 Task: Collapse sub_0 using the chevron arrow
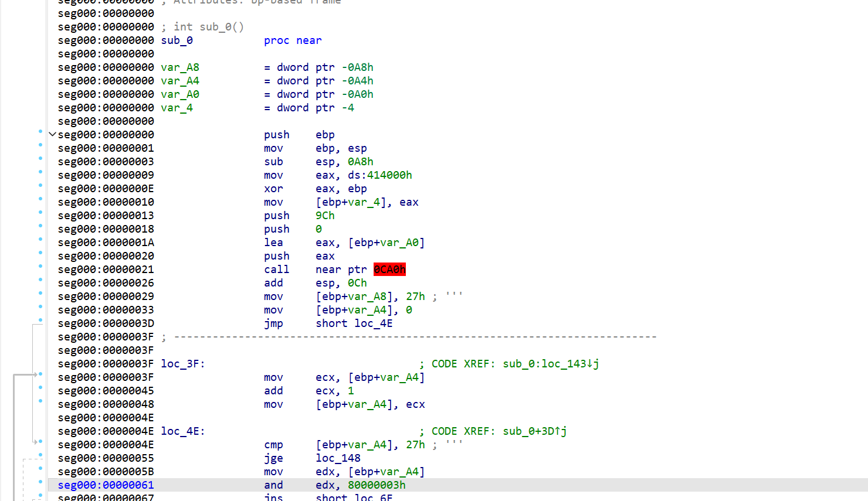(x=52, y=134)
